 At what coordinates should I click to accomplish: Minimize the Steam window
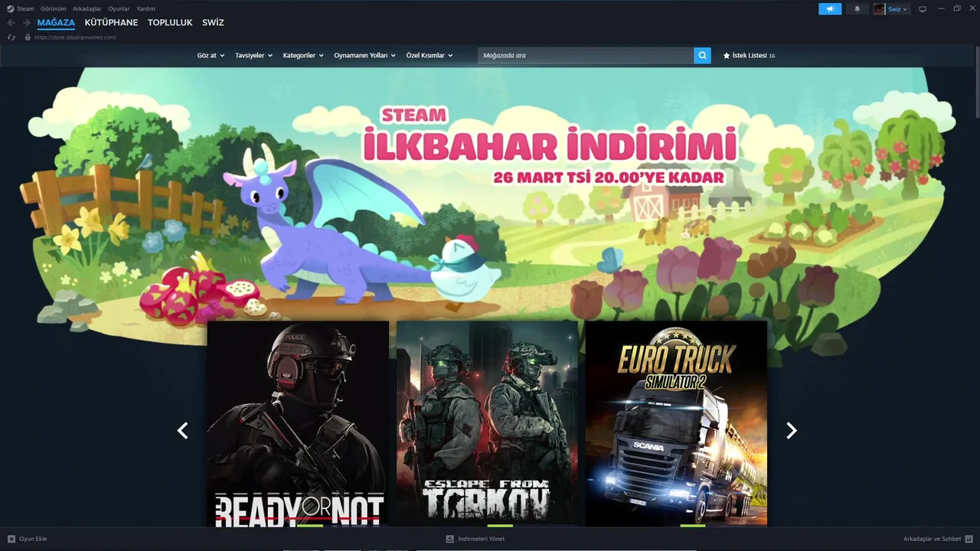tap(941, 9)
